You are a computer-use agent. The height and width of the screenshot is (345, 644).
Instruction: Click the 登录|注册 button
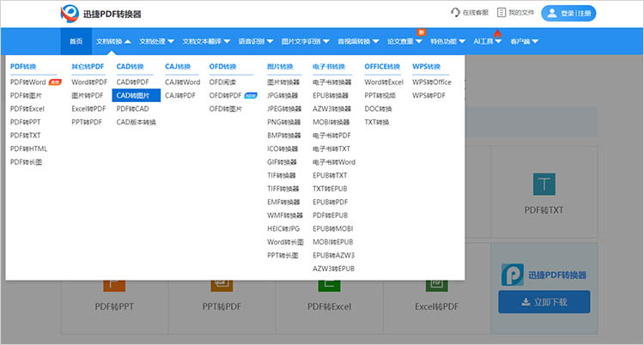[x=568, y=13]
